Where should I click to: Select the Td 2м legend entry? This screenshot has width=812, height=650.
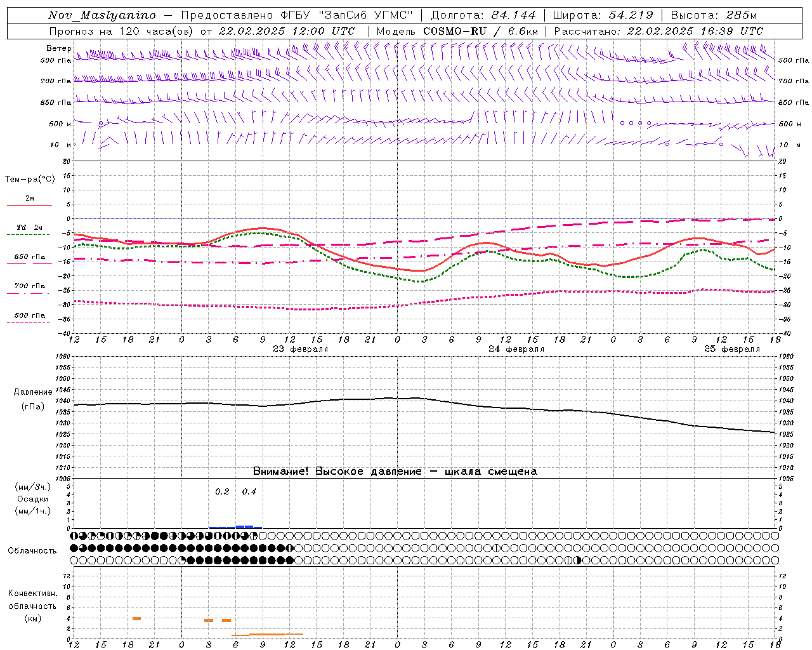[x=29, y=227]
